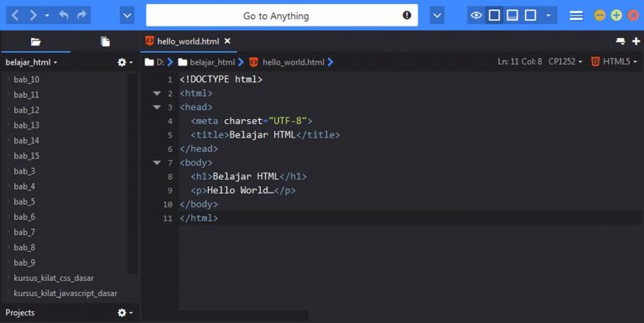Click belajar_html folder in breadcrumb

(x=206, y=62)
